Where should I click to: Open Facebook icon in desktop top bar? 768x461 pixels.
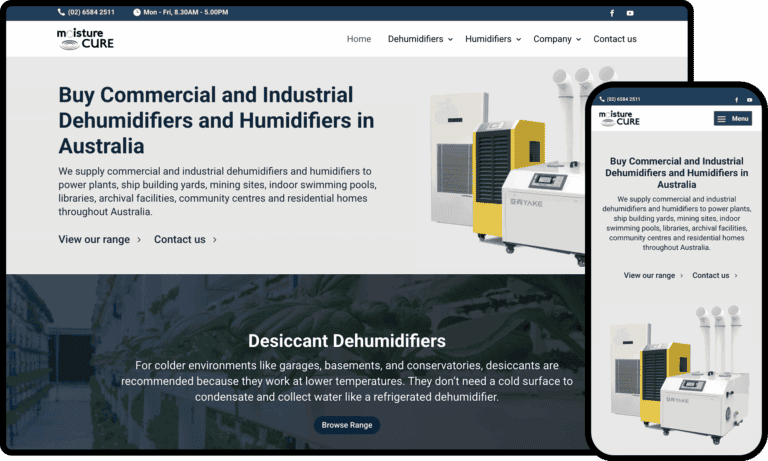612,13
